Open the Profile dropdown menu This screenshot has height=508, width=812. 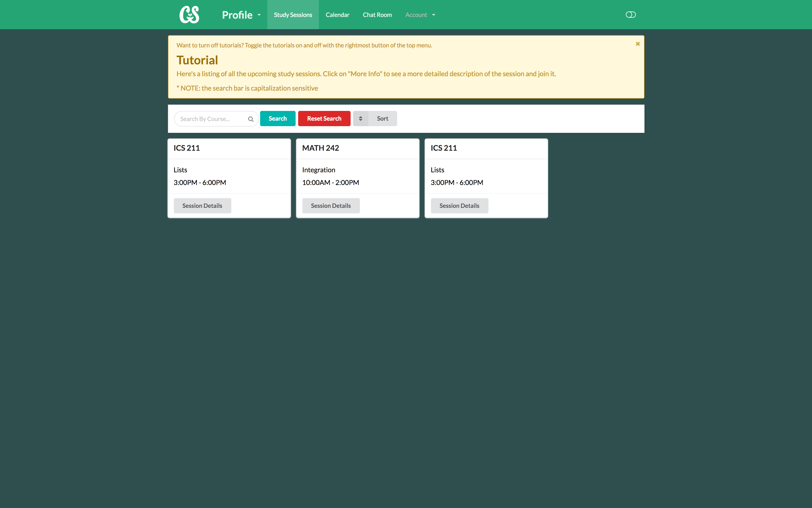coord(241,15)
